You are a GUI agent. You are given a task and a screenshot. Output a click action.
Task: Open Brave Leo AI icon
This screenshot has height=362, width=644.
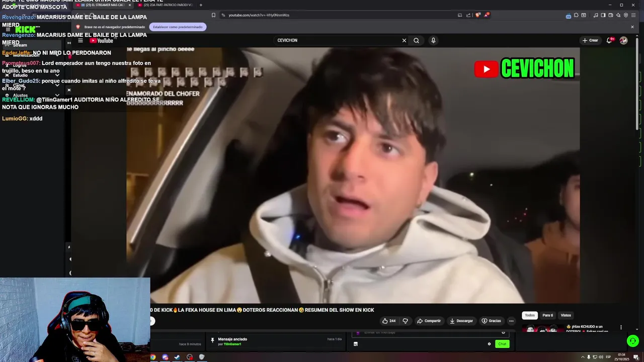click(x=618, y=15)
